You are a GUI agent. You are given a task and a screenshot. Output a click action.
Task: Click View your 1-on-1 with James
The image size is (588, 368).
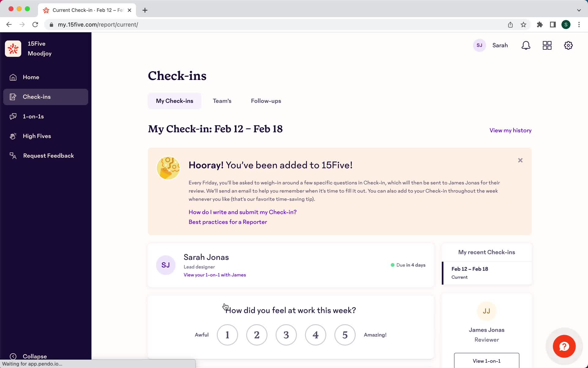coord(215,275)
